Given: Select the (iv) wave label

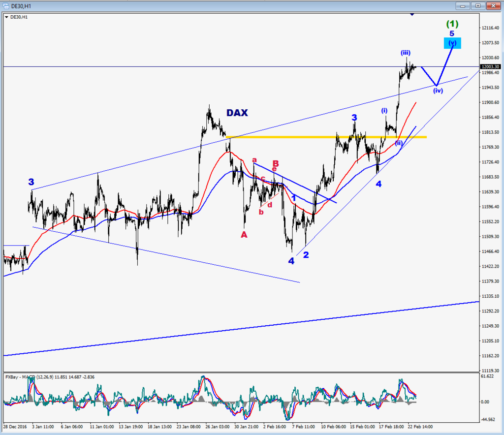Looking at the screenshot, I should [x=438, y=91].
